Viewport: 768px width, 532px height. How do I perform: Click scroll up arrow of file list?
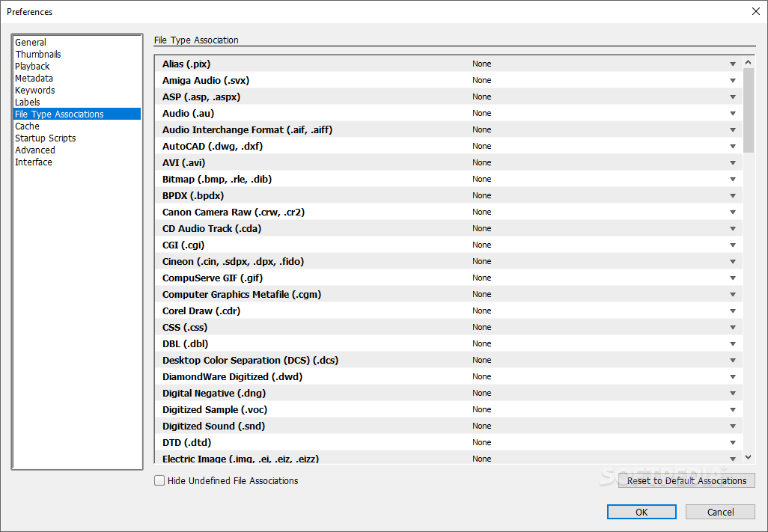[748, 62]
